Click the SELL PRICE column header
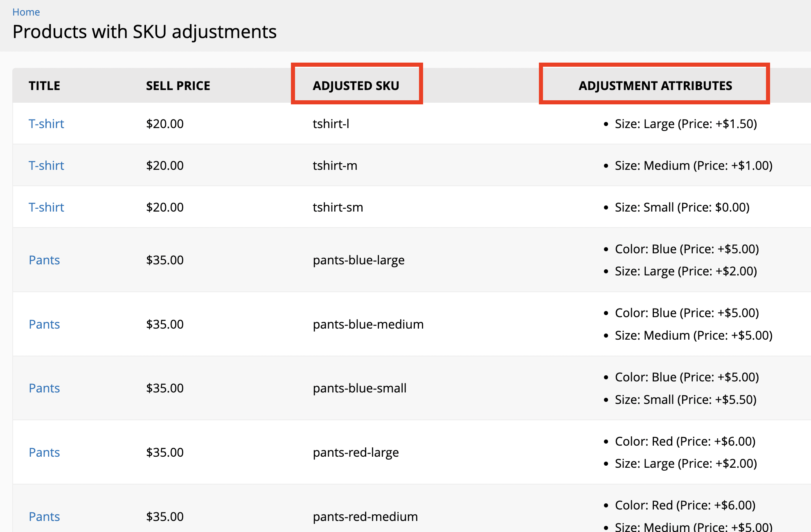Image resolution: width=811 pixels, height=532 pixels. pyautogui.click(x=178, y=86)
